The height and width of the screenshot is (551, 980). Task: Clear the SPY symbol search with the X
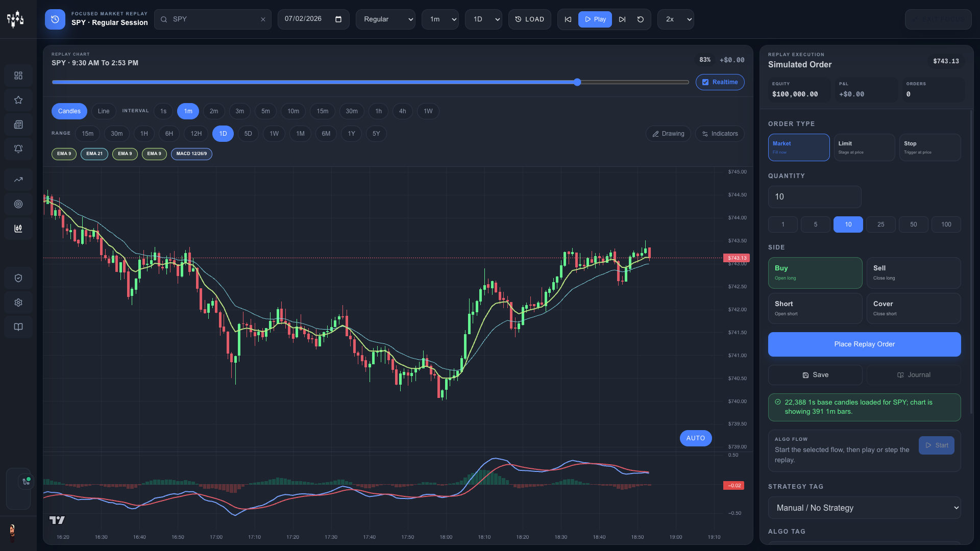(263, 19)
